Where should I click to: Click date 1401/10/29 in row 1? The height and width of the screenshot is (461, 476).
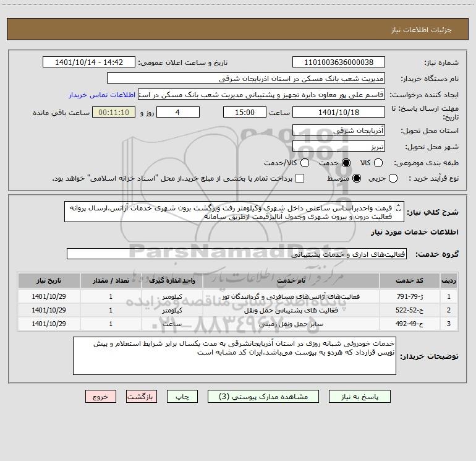click(49, 296)
